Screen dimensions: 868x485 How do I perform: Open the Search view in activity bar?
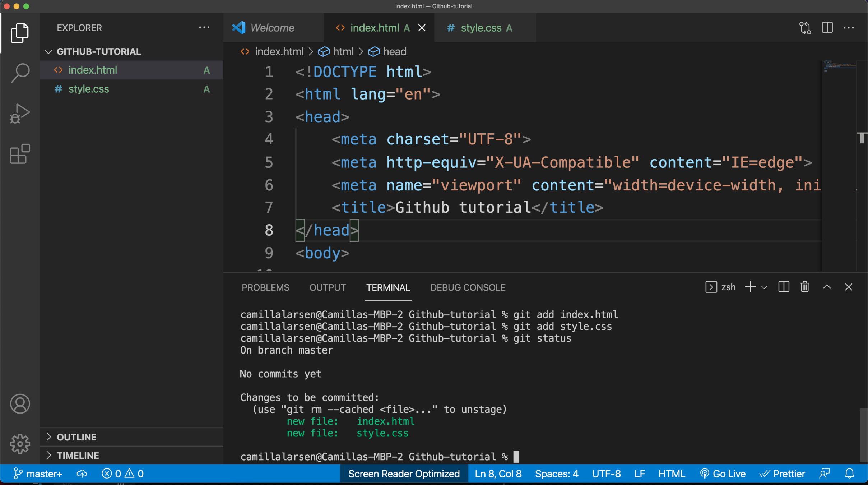(20, 73)
